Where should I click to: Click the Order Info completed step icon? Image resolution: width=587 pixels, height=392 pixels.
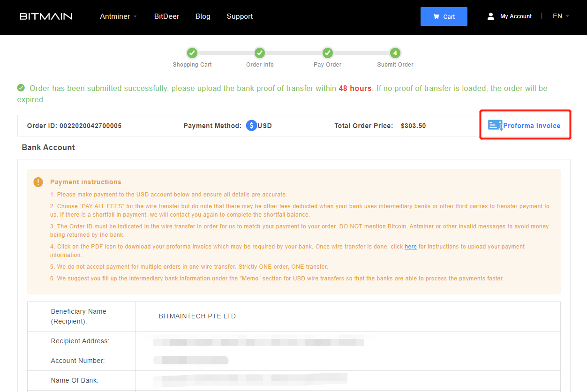(x=260, y=53)
